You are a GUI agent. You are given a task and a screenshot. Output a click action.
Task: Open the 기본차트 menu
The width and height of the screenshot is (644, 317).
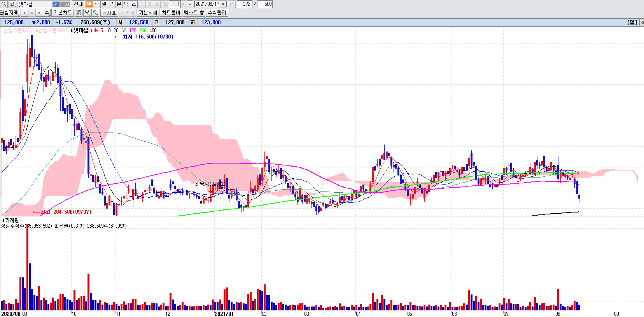pyautogui.click(x=63, y=13)
